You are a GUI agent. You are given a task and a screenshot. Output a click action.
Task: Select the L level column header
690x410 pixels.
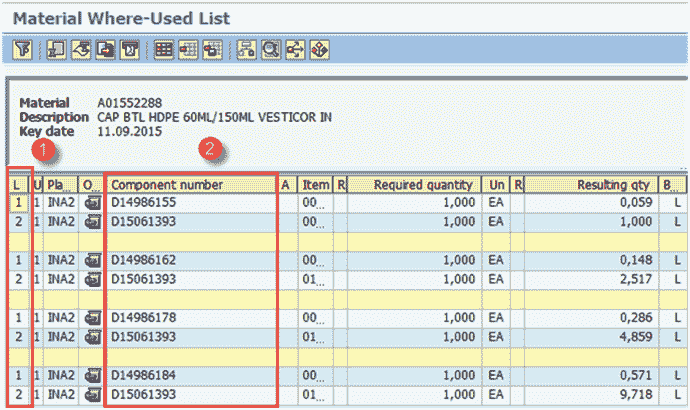click(x=18, y=185)
